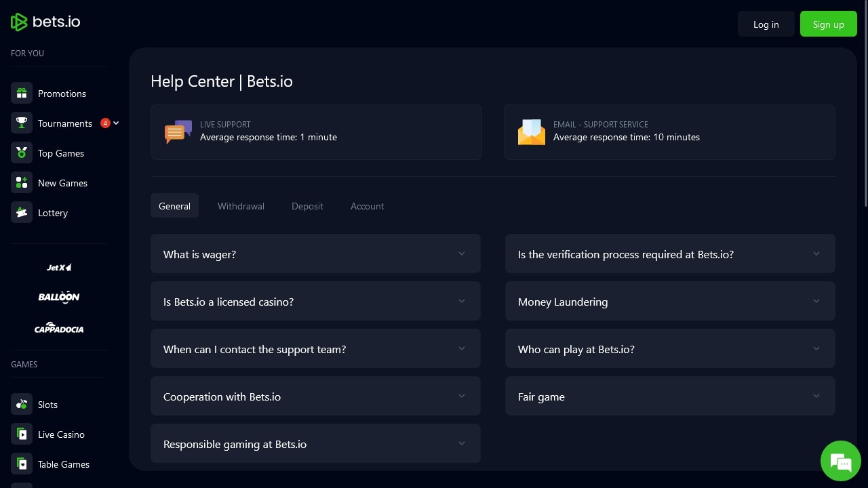This screenshot has height=488, width=868.
Task: Click the Top Games medal icon
Action: pos(22,153)
